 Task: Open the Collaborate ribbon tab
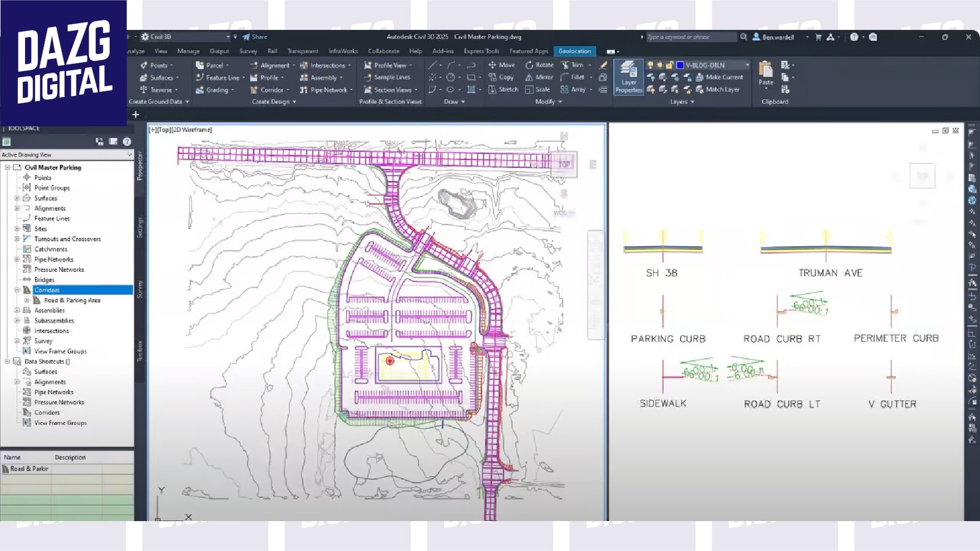click(x=383, y=51)
